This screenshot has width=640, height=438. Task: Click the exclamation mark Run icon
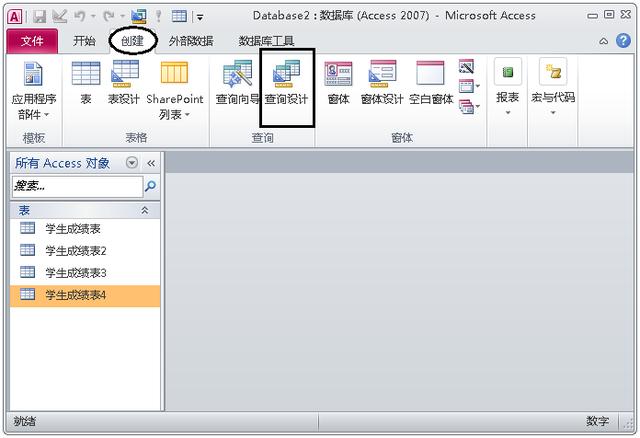click(x=158, y=17)
